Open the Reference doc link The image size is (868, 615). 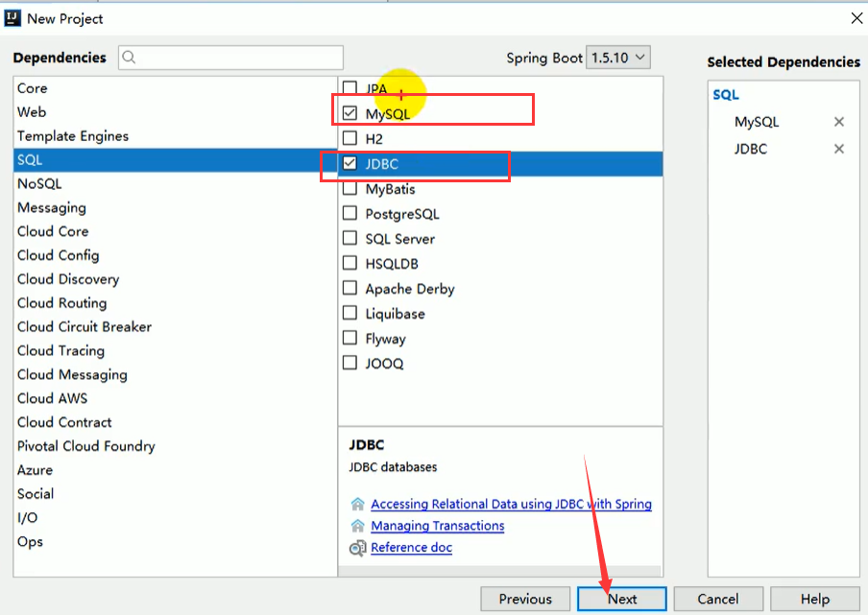[x=411, y=548]
